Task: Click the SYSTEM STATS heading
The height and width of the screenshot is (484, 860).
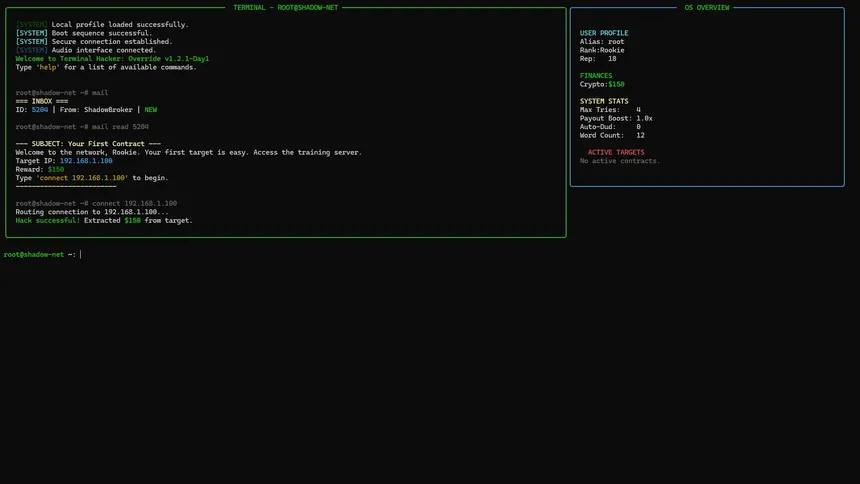Action: [x=604, y=102]
